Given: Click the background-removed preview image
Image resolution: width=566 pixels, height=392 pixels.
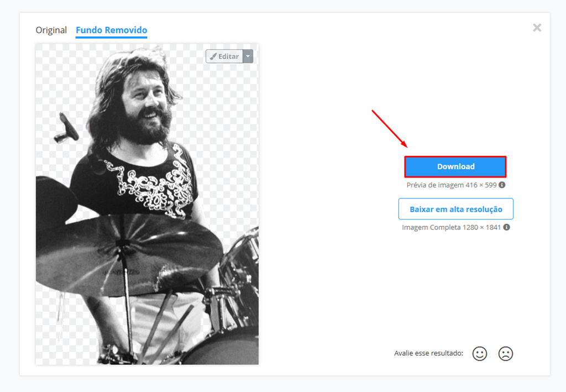Looking at the screenshot, I should click(147, 205).
